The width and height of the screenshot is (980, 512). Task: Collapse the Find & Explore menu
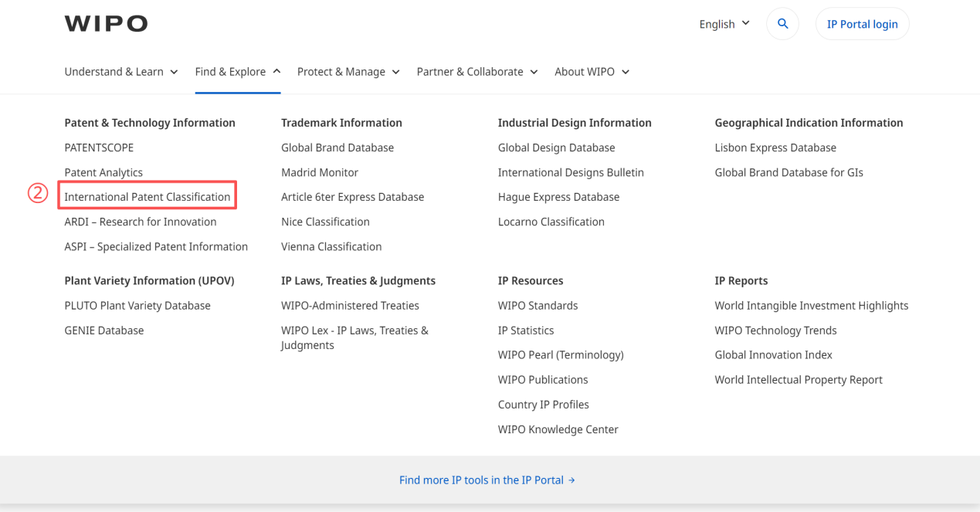point(237,72)
